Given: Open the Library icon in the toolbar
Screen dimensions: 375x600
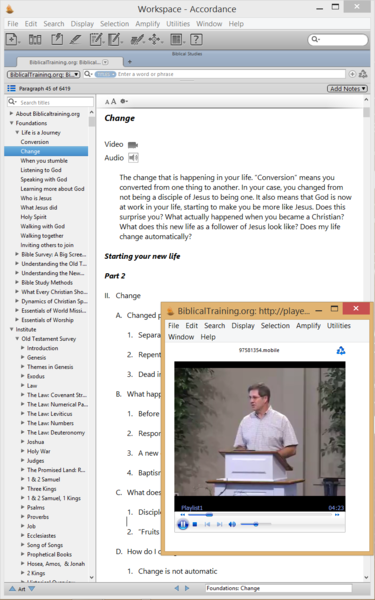Looking at the screenshot, I should tap(35, 39).
